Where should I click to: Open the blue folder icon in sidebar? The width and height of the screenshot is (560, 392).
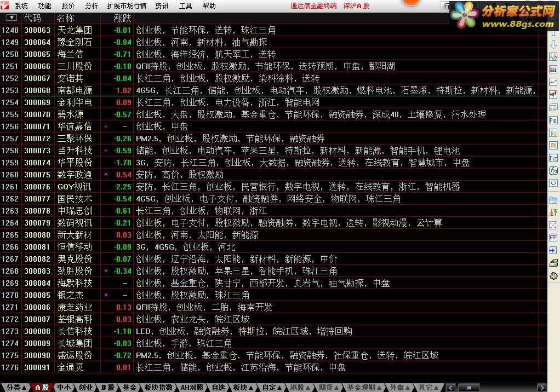[x=553, y=200]
